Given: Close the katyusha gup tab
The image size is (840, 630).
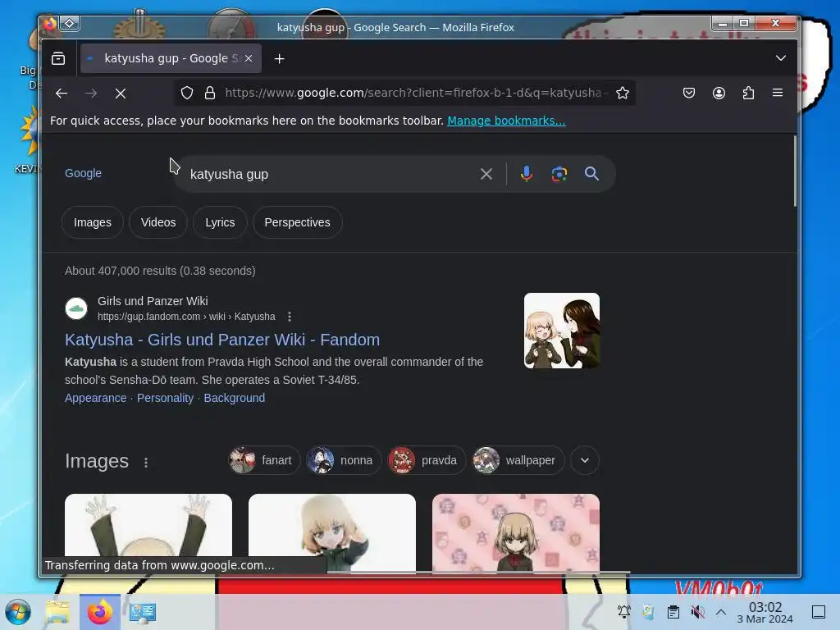Looking at the screenshot, I should [x=249, y=58].
